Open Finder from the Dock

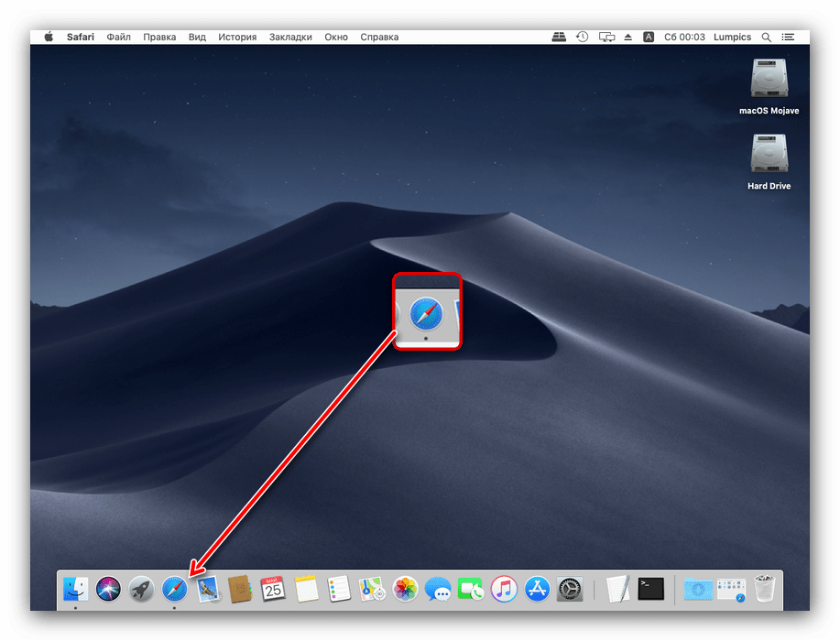pos(74,591)
